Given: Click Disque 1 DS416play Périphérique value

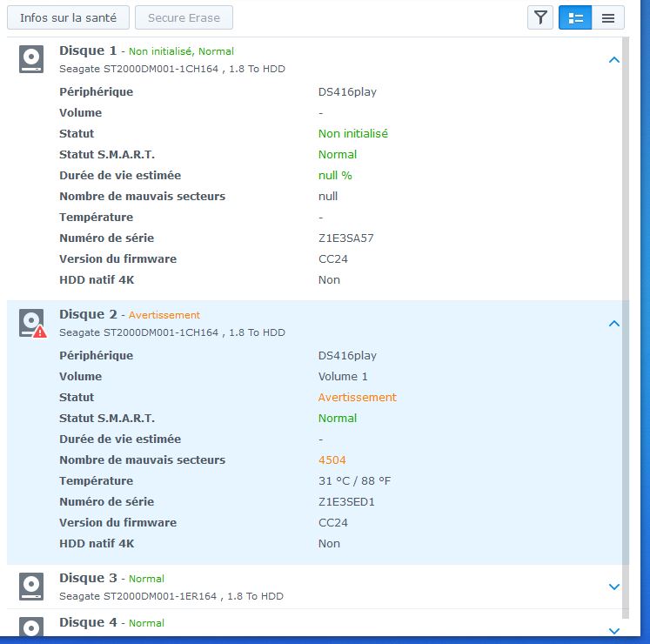Looking at the screenshot, I should [x=347, y=92].
